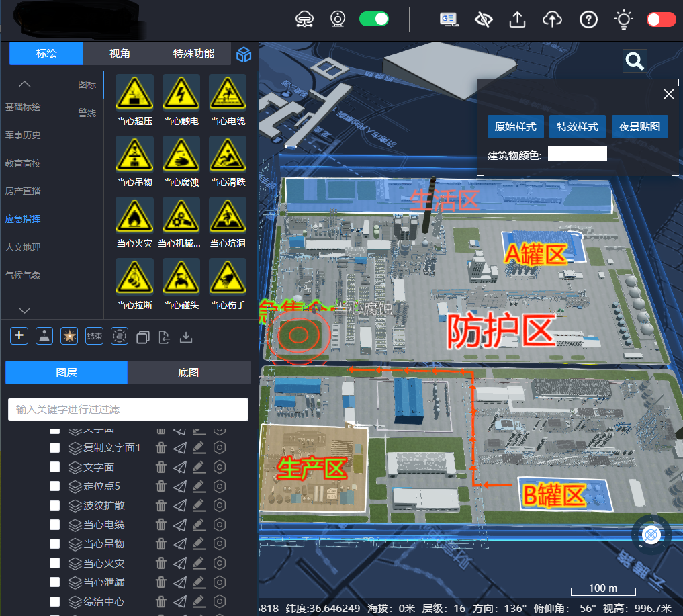683x616 pixels.
Task: Select the 当心触电 electric shock warning icon
Action: [x=181, y=93]
